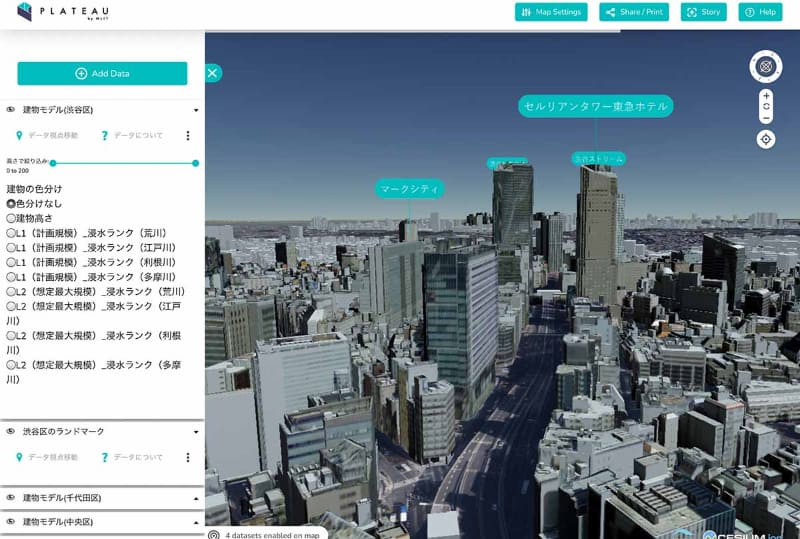The image size is (800, 539).
Task: Click the compass navigation gyroscope
Action: (765, 66)
